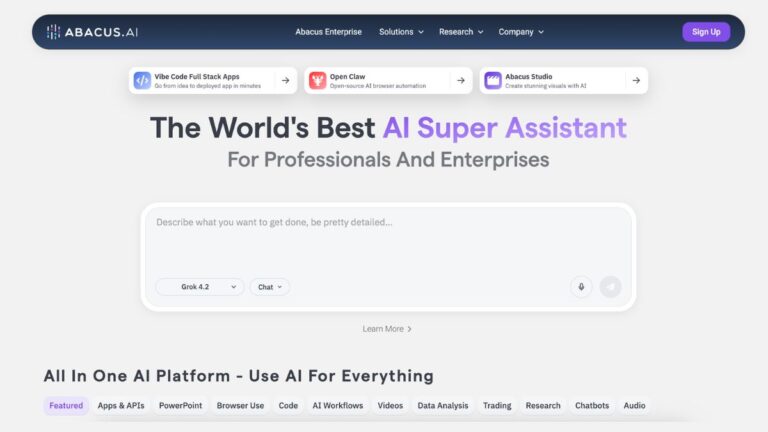Select the PowerPoint tab

180,406
